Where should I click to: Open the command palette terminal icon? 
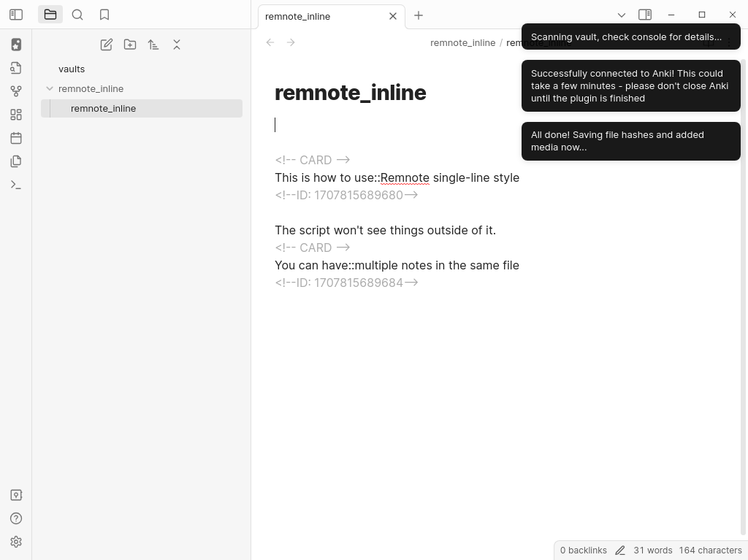[x=16, y=185]
